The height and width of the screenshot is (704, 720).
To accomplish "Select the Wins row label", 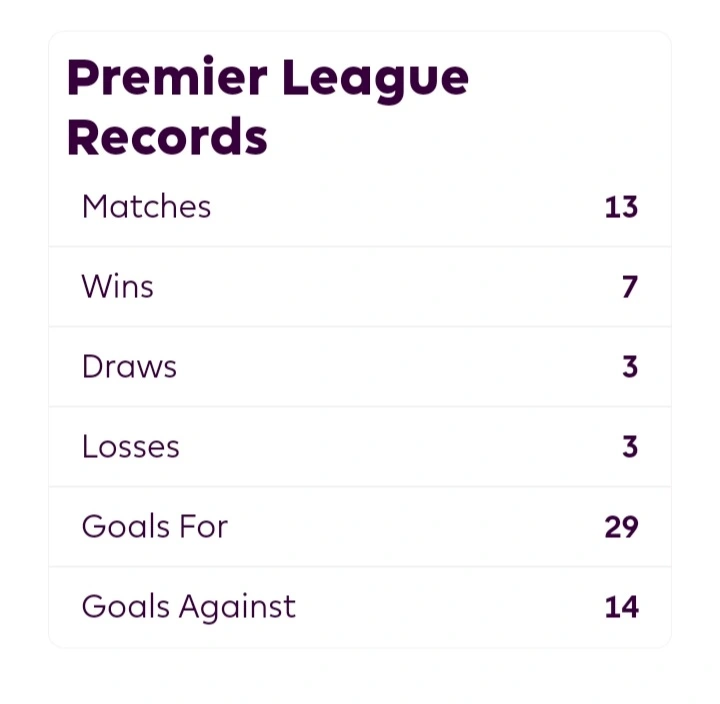I will coord(118,287).
